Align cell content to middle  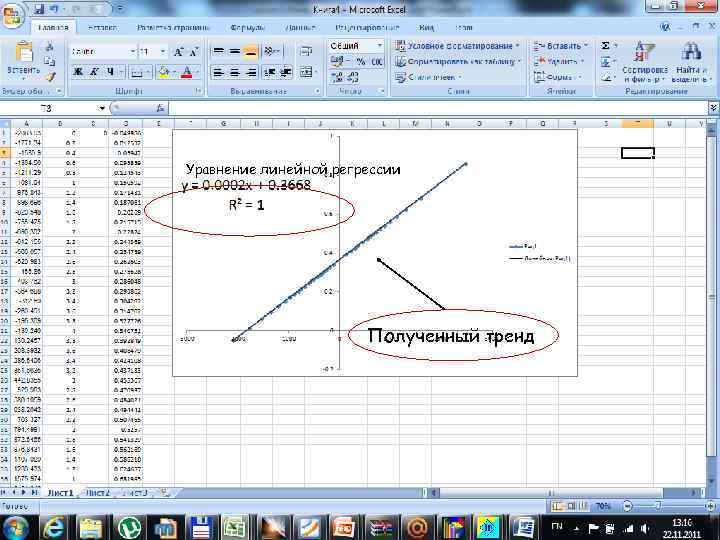pos(235,51)
